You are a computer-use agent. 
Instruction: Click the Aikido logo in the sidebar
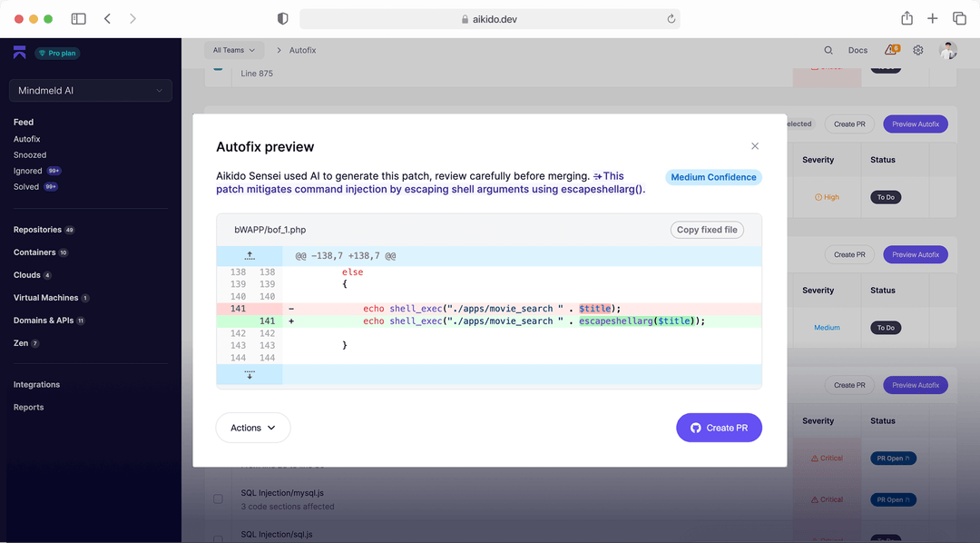tap(19, 52)
